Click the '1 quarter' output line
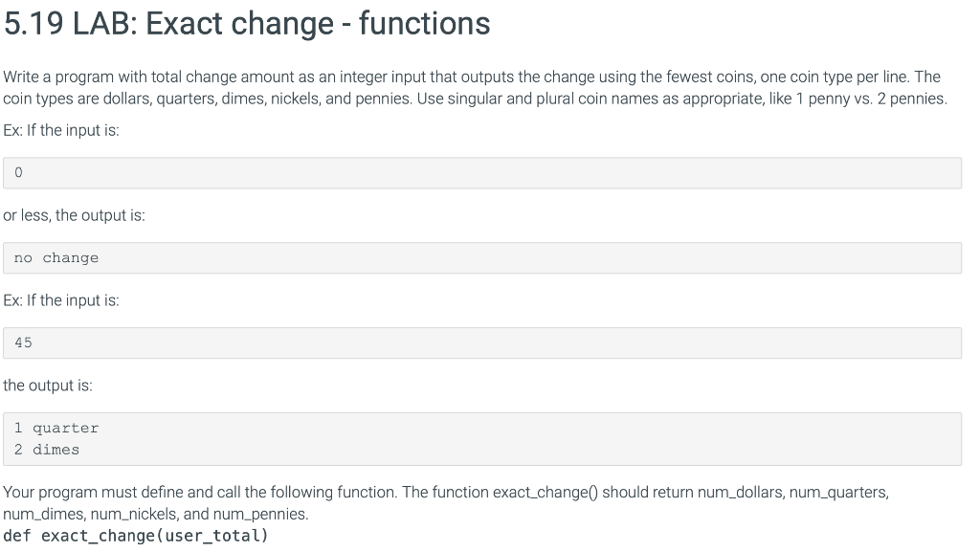Image resolution: width=980 pixels, height=552 pixels. click(x=56, y=428)
